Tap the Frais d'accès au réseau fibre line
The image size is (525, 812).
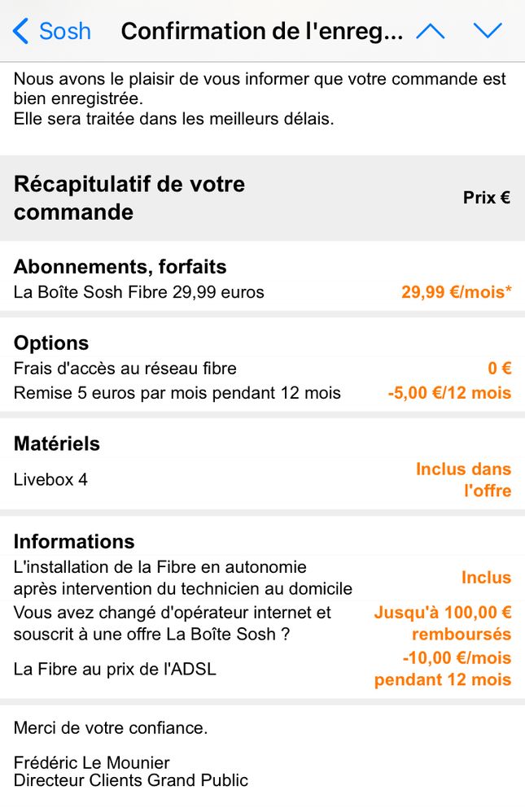(x=125, y=369)
